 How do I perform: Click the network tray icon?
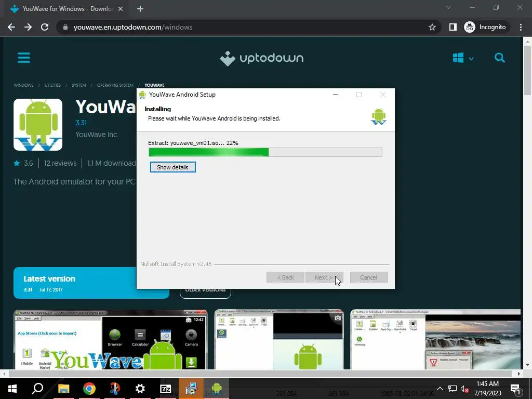(453, 389)
